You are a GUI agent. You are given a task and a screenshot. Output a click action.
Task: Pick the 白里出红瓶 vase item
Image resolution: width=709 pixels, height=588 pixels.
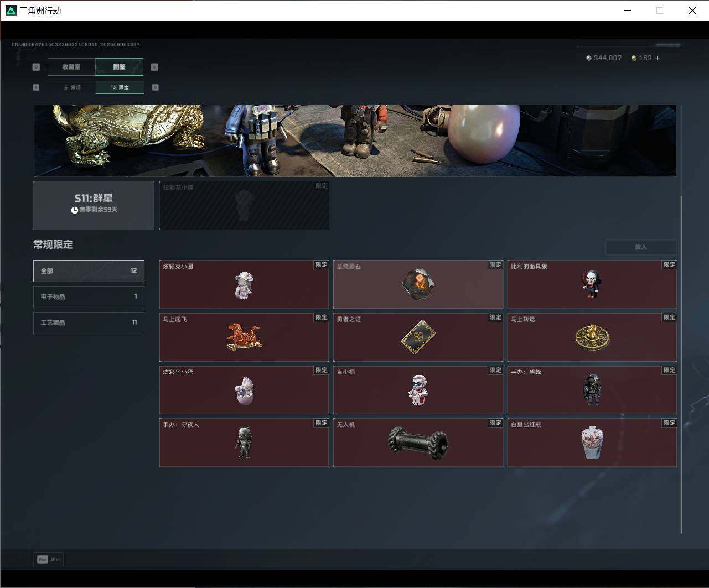[x=592, y=443]
